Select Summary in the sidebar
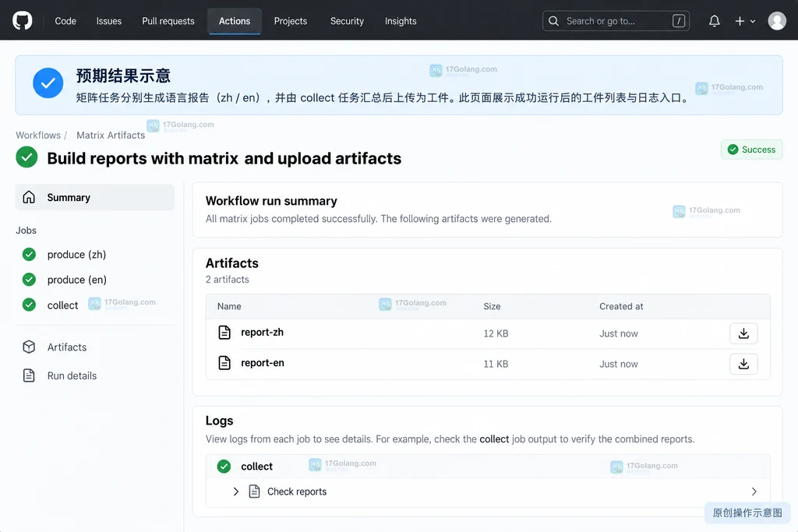 (94, 197)
